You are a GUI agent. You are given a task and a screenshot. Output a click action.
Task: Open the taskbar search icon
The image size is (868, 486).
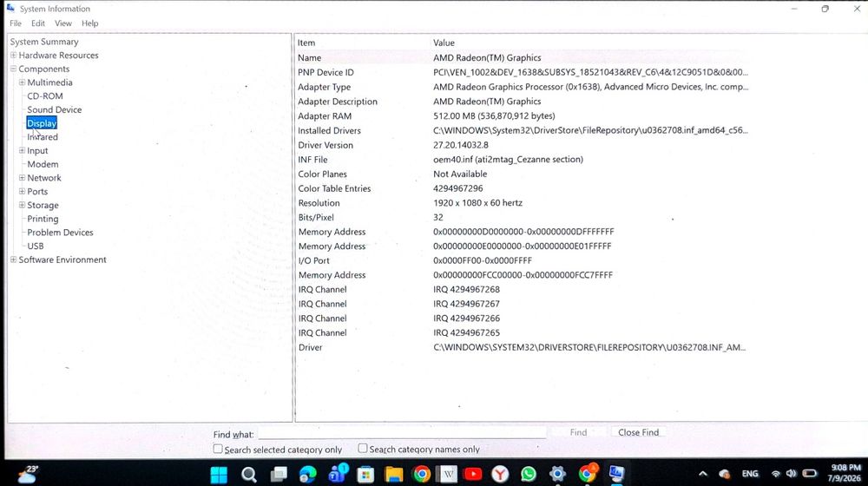click(249, 475)
